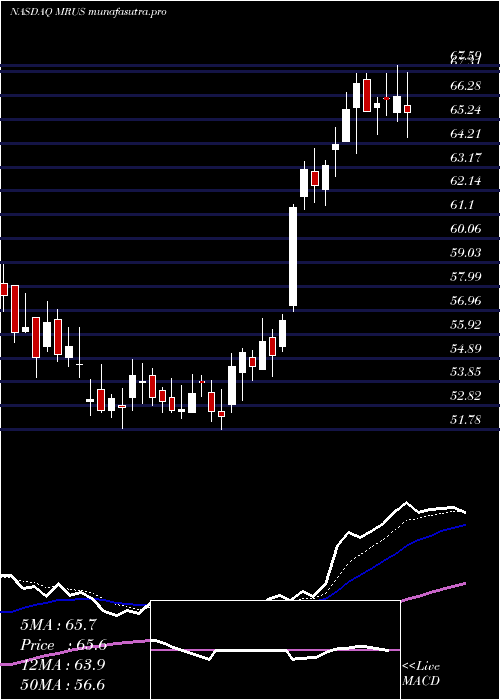Click the 60.06 price axis label
Image resolution: width=500 pixels, height=700 pixels.
466,229
